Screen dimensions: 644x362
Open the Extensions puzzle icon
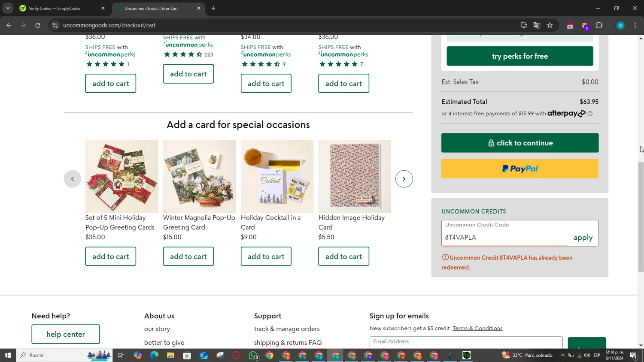[599, 25]
